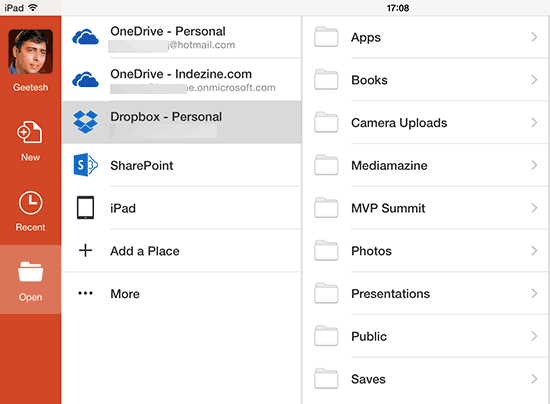Tap the OneDrive Personal cloud icon

[85, 37]
